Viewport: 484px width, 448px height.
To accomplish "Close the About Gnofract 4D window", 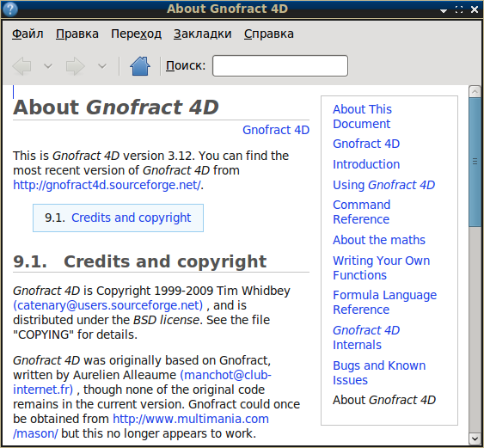I will (475, 9).
